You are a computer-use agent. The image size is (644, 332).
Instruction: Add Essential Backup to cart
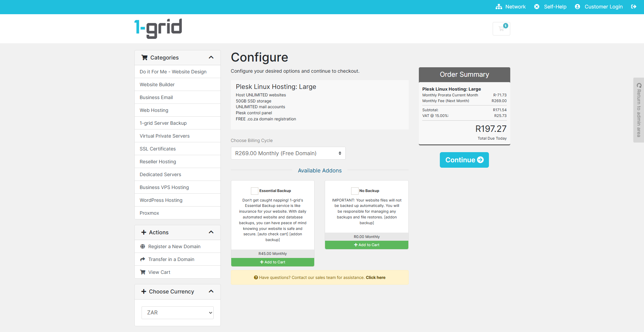tap(273, 262)
